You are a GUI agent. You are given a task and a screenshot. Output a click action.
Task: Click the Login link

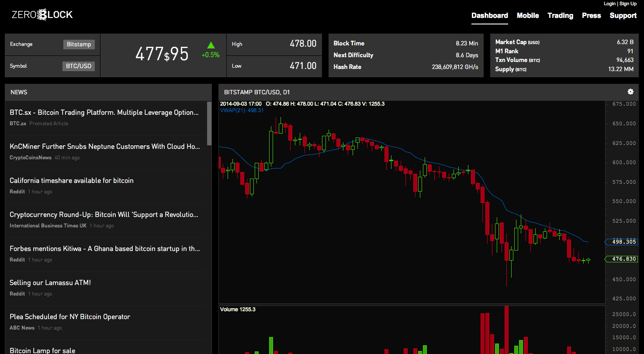(x=609, y=3)
